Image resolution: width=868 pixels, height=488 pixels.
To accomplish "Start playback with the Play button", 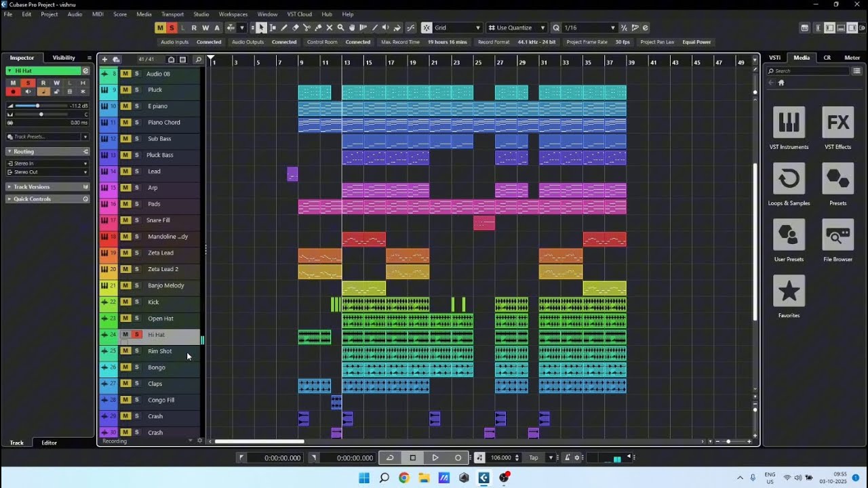I will 435,457.
